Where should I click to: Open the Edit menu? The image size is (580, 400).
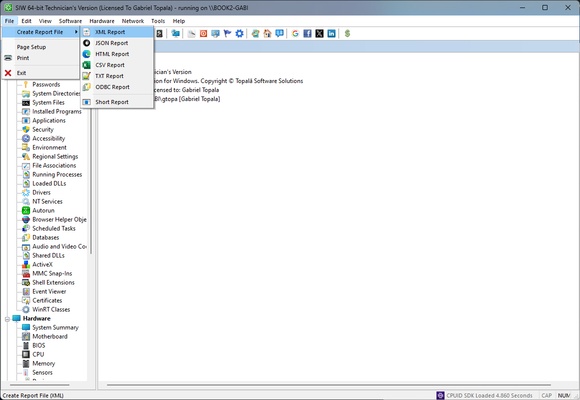point(26,21)
